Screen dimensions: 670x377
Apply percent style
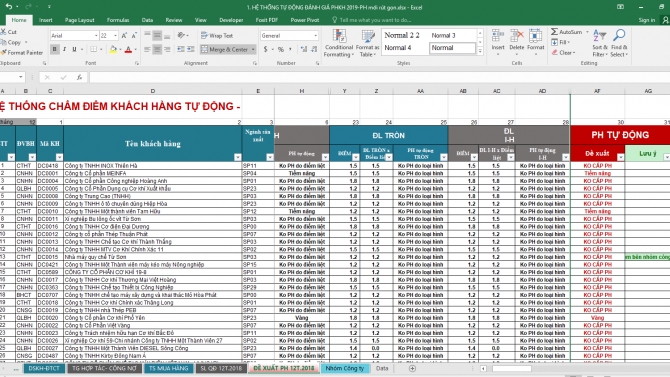[281, 49]
